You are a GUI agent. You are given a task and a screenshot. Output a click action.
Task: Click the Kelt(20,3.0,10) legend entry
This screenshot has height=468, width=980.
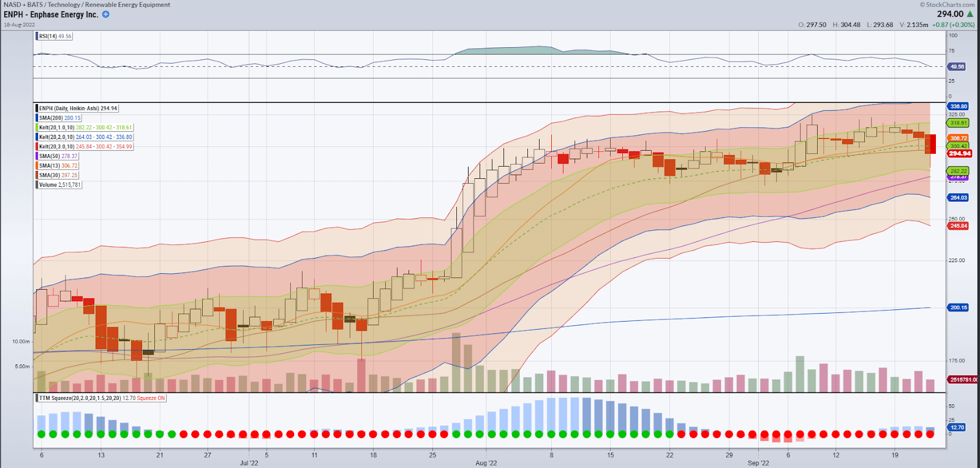coord(84,146)
